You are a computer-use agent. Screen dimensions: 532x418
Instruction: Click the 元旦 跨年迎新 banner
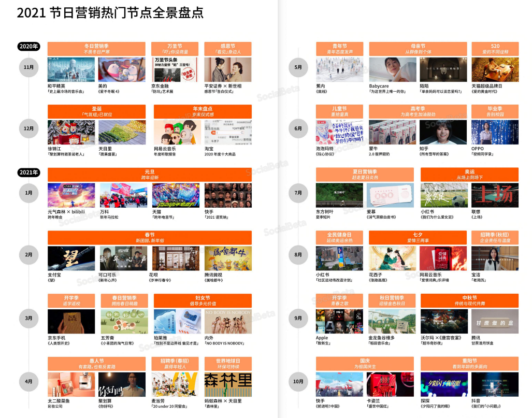pyautogui.click(x=150, y=175)
